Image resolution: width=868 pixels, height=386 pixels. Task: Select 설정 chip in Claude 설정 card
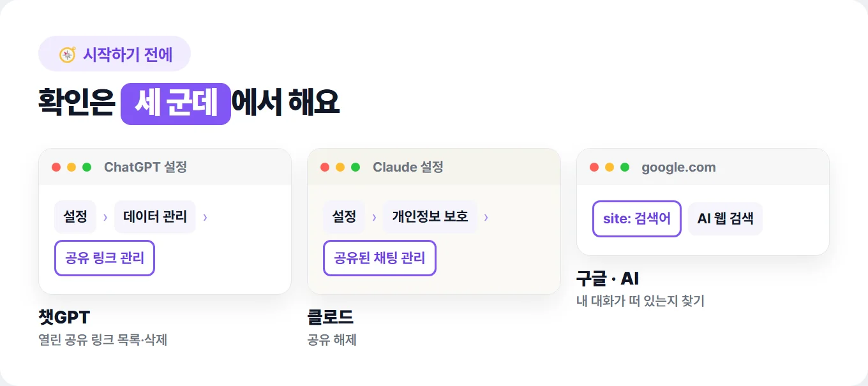pyautogui.click(x=344, y=217)
